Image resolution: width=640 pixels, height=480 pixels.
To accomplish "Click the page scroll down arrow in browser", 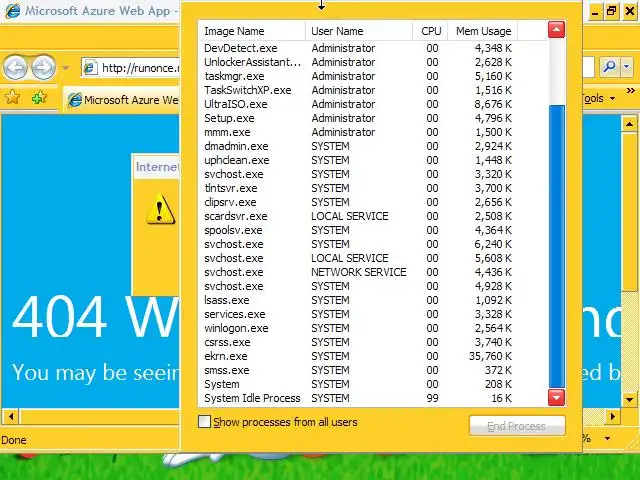I will click(x=629, y=400).
